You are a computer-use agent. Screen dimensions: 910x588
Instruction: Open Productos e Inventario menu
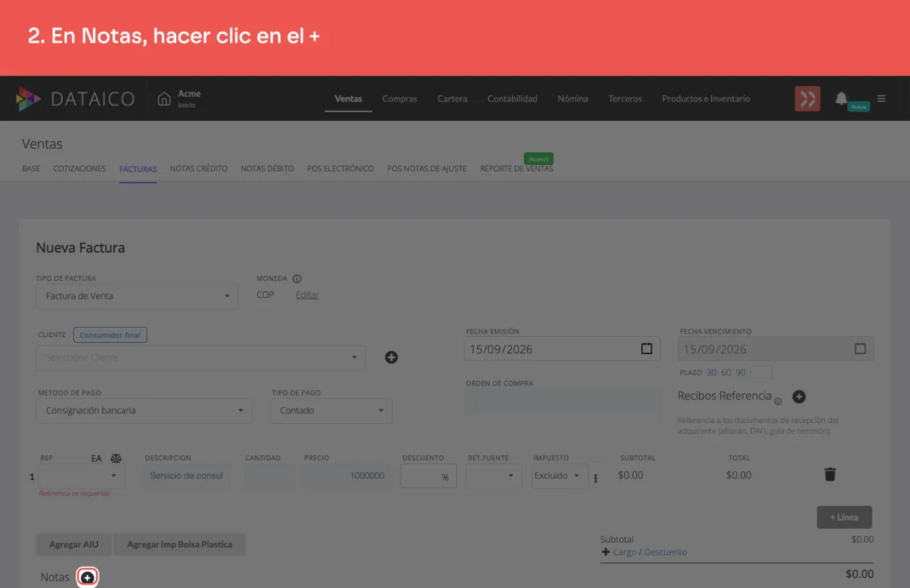(x=706, y=99)
